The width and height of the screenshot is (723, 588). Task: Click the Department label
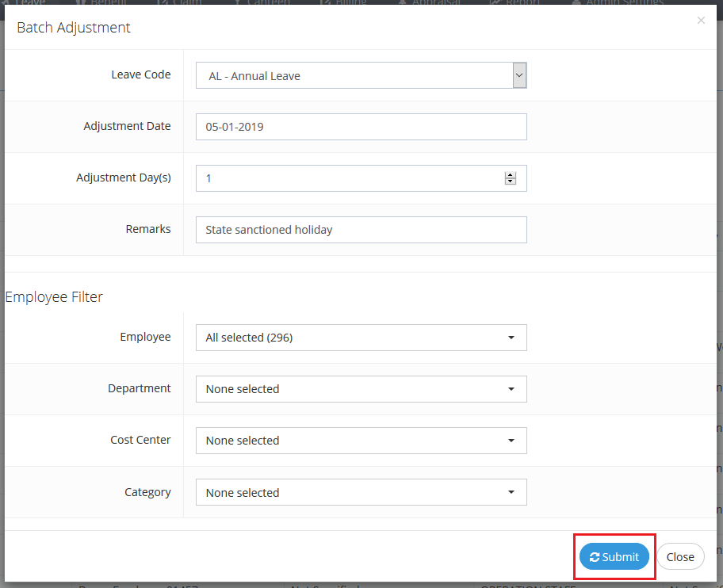click(x=140, y=388)
